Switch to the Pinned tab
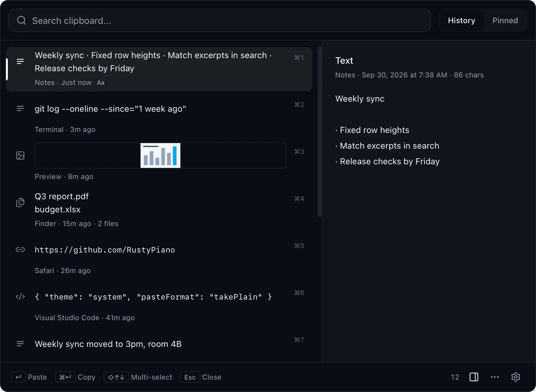This screenshot has height=392, width=536. (505, 21)
